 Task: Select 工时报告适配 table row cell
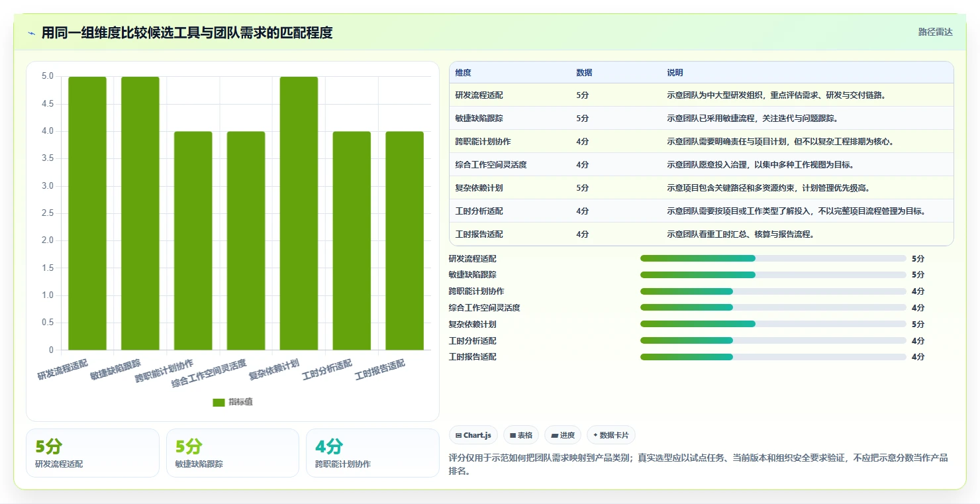tap(479, 234)
